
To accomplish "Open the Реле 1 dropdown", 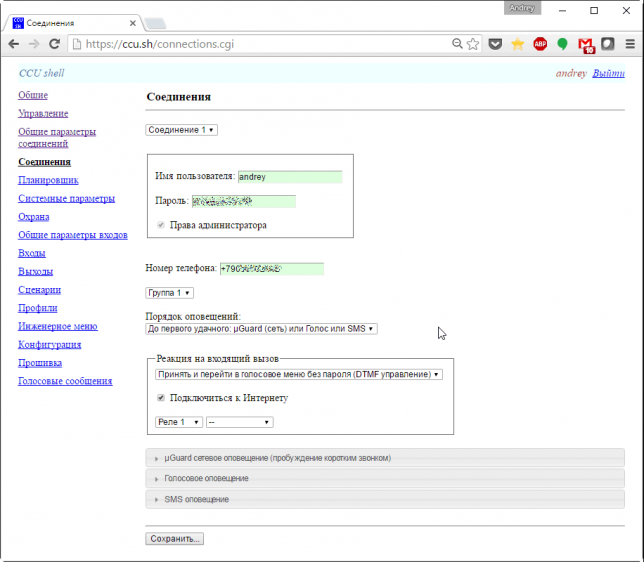I will coord(179,422).
